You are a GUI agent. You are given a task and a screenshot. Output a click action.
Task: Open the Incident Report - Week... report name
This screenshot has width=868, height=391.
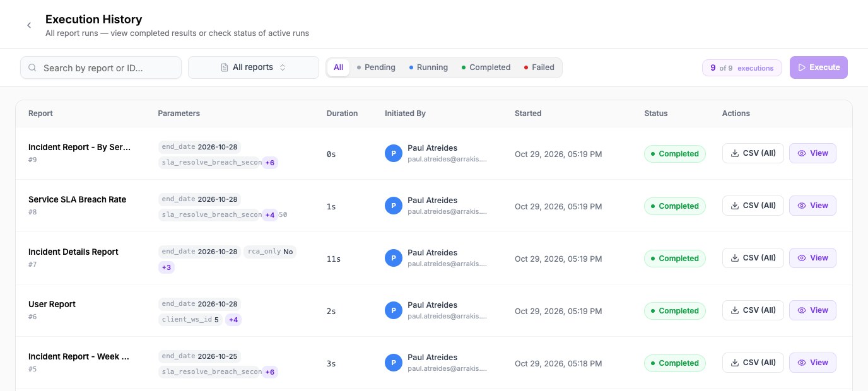[79, 356]
